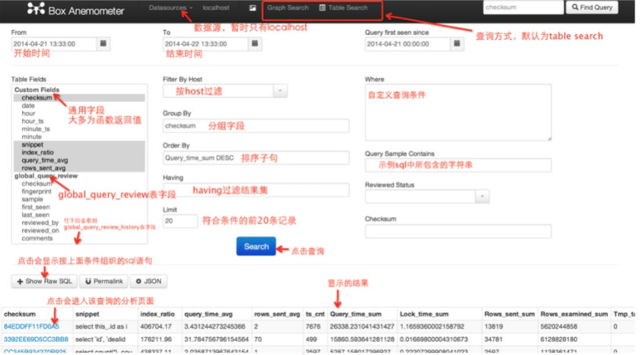The width and height of the screenshot is (644, 355).
Task: Open checksum link 84EDDFF11FD0A5
Action: 31,326
